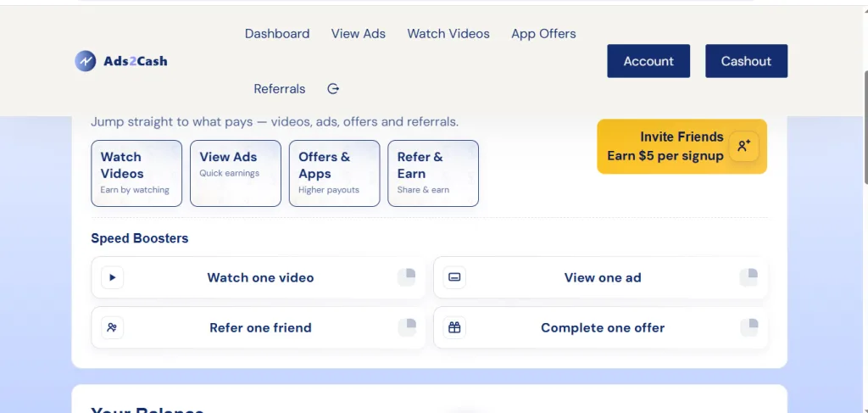
Task: Select App Offers in the navigation bar
Action: pos(543,34)
